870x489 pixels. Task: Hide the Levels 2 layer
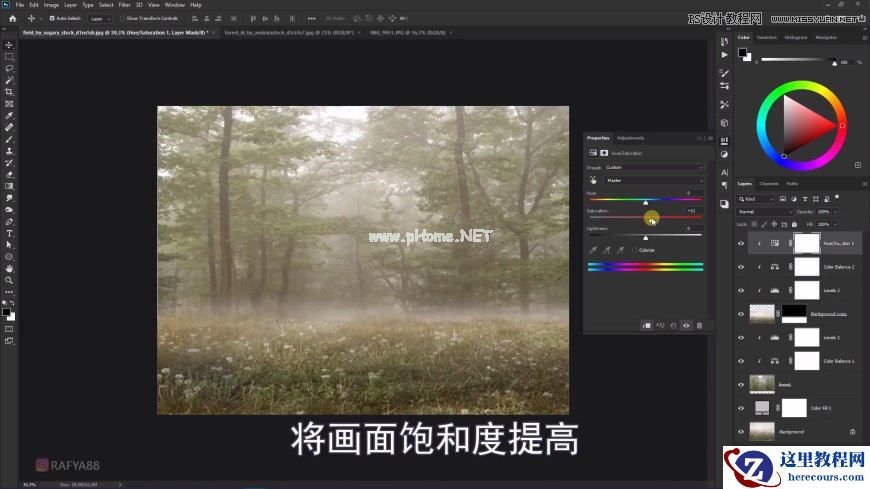pyautogui.click(x=741, y=290)
